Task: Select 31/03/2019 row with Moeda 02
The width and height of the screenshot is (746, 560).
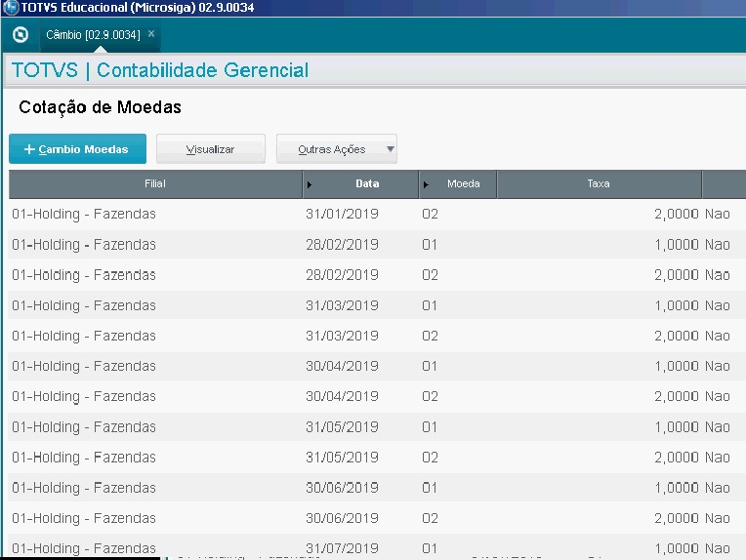Action: [377, 336]
